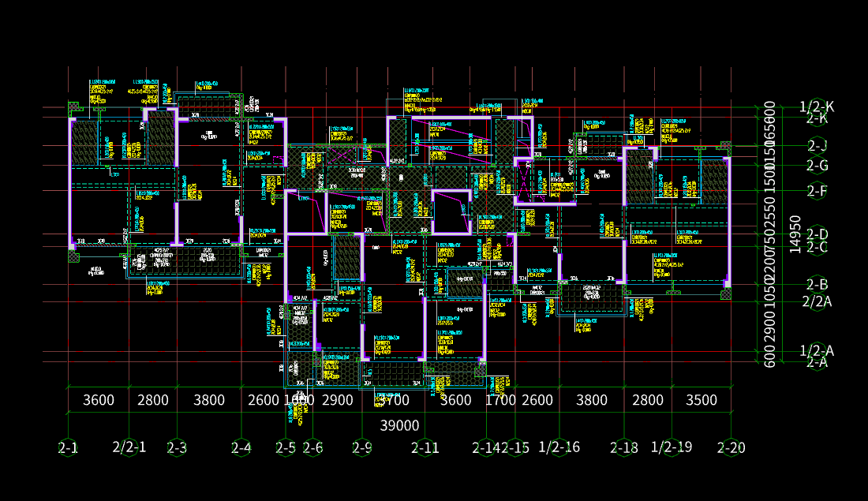Select the 2-J horizontal axis label
This screenshot has width=868, height=501.
coord(817,146)
